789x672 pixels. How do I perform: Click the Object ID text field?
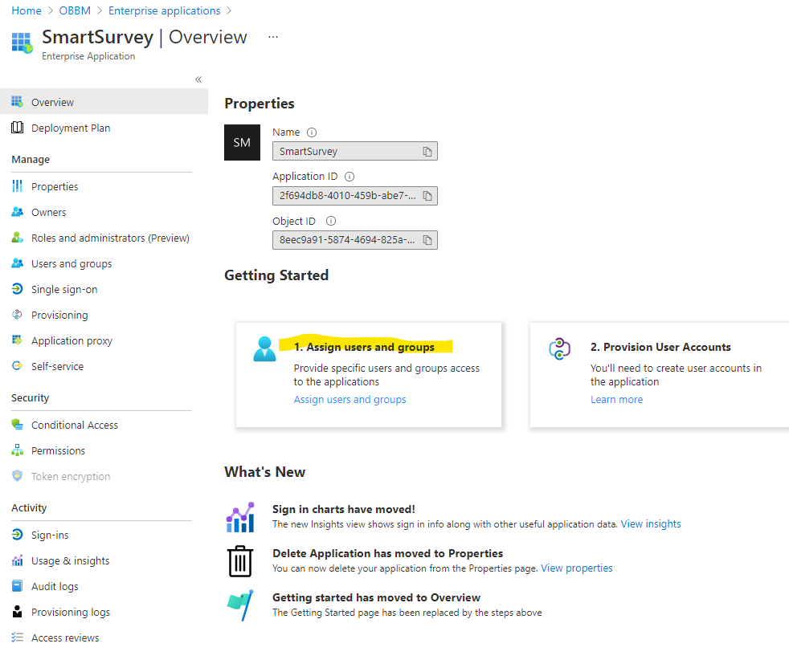tap(355, 240)
